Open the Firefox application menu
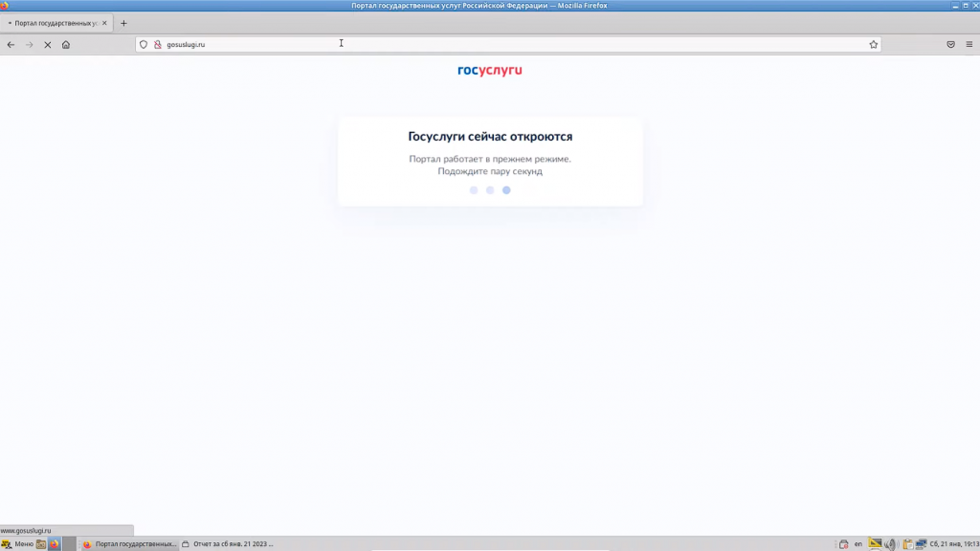Viewport: 980px width, 551px height. (969, 44)
